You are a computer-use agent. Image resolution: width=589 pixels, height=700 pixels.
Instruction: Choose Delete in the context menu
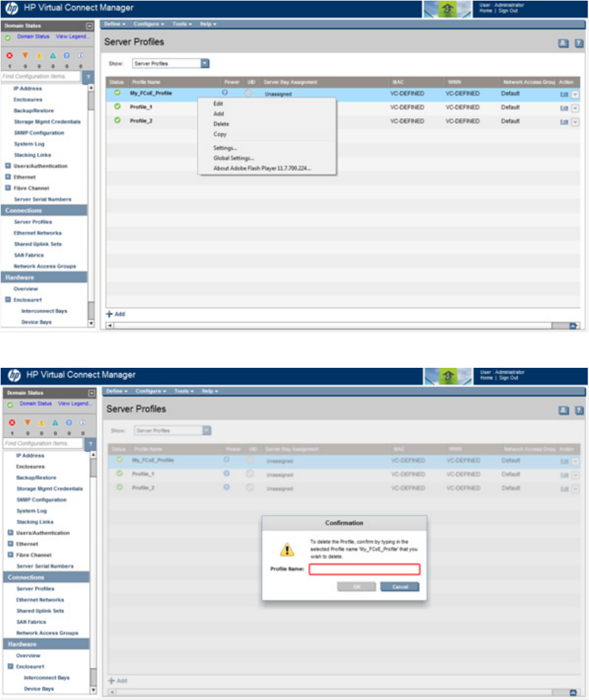[x=221, y=124]
